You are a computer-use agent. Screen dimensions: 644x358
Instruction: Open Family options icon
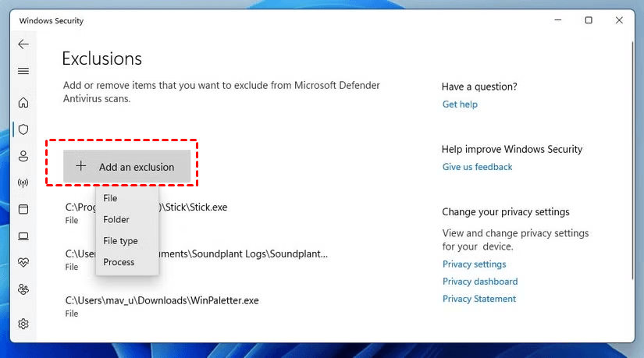click(x=23, y=289)
